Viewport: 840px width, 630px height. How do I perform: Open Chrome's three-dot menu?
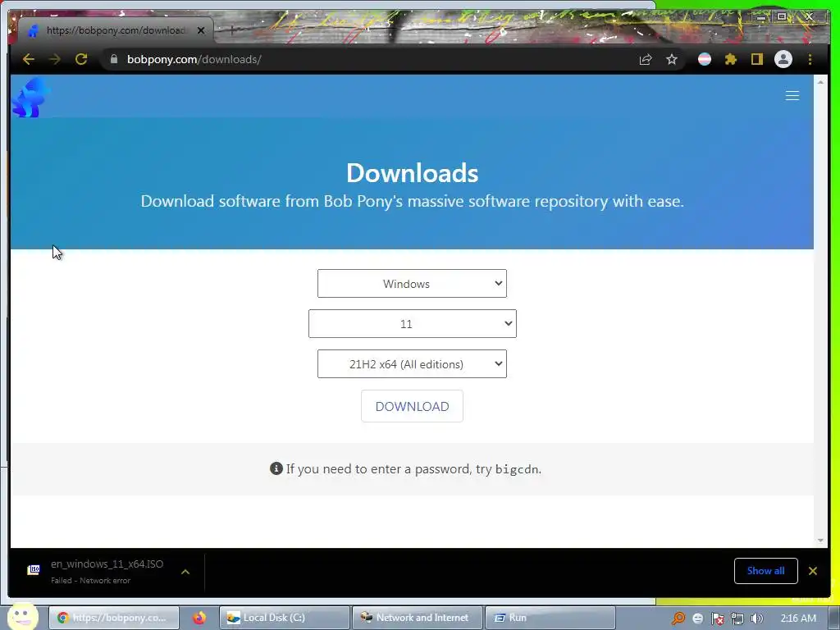[810, 59]
